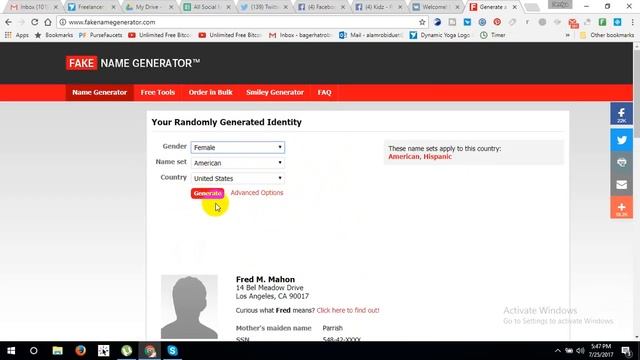Image resolution: width=640 pixels, height=360 pixels.
Task: Open the PurseFaucets bookmark
Action: point(100,35)
